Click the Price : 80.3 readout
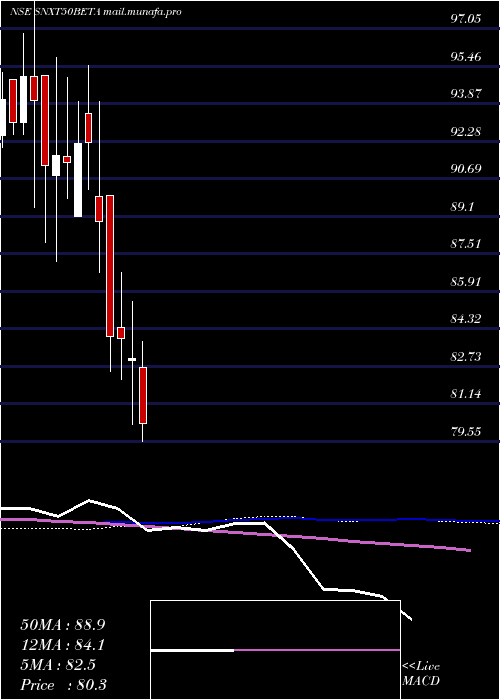The image size is (500, 700). click(x=63, y=685)
